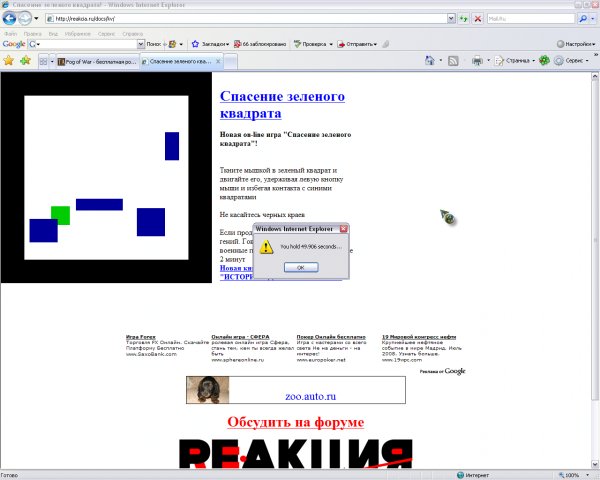This screenshot has height=480, width=600.
Task: Open the Favorites Center star icon
Action: (9, 61)
